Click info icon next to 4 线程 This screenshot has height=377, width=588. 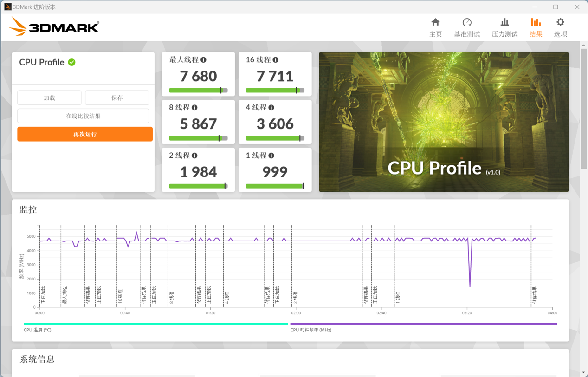click(271, 108)
